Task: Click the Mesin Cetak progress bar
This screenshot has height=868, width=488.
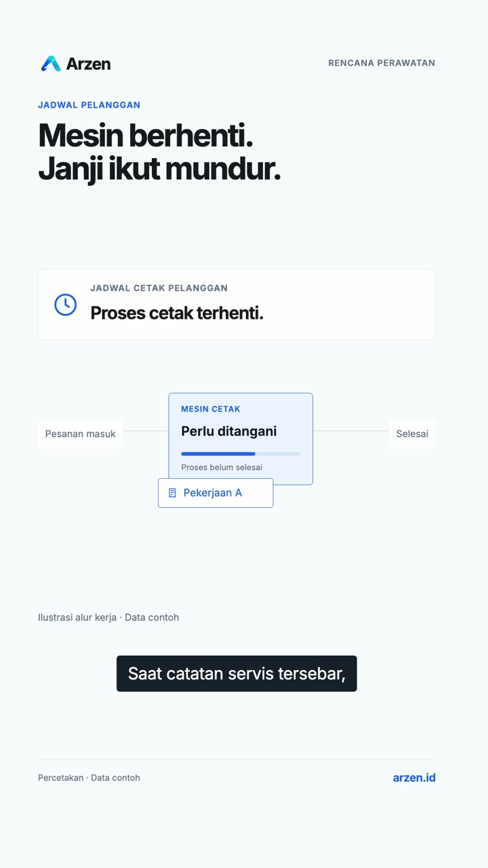Action: click(241, 454)
